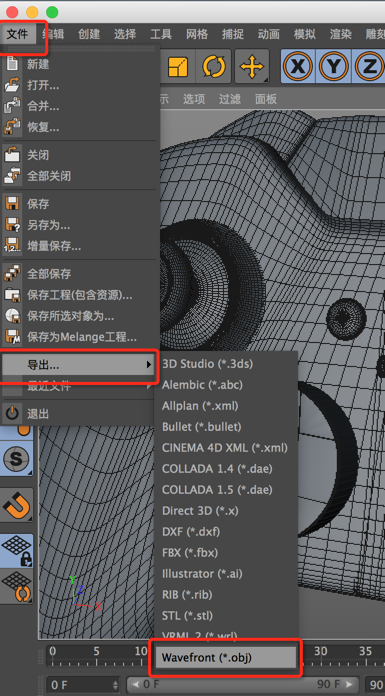Open the 编辑 menu
The image size is (385, 696).
[53, 34]
